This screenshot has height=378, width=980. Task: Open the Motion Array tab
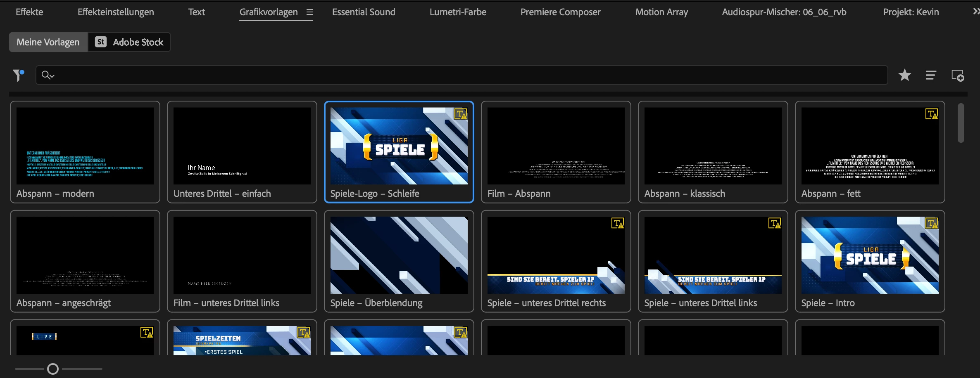[662, 12]
